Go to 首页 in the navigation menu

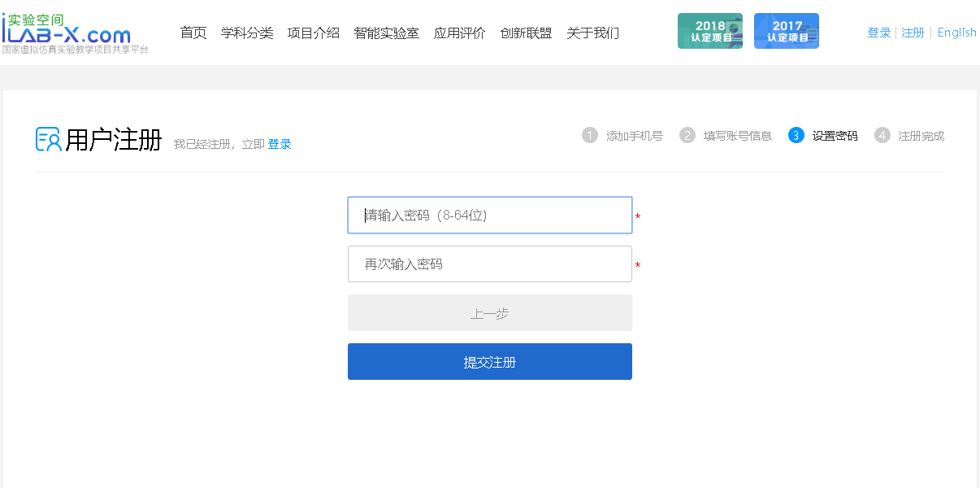(x=193, y=33)
